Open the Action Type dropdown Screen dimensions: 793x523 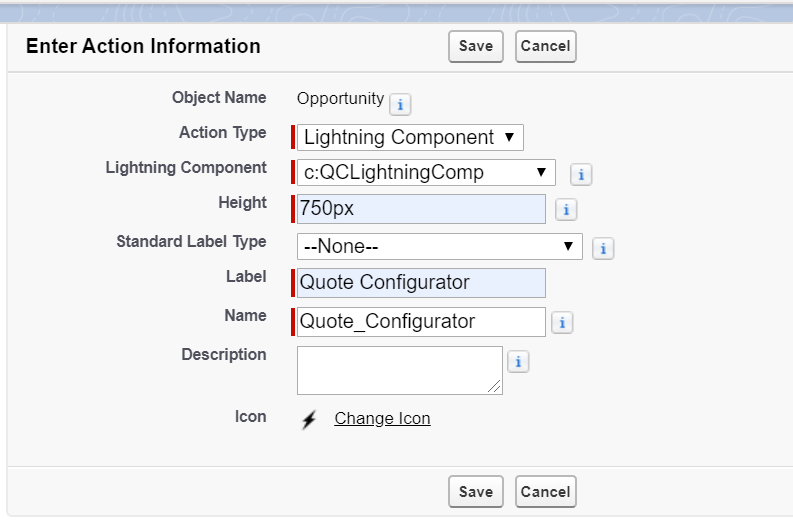pos(410,137)
